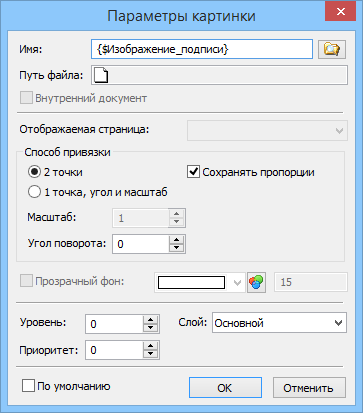The height and width of the screenshot is (413, 363).
Task: Open the Слой dropdown showing Основной
Action: 279,323
